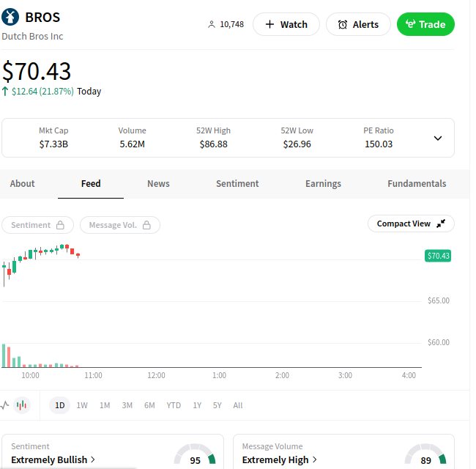Select the YTD chart range

[x=174, y=405]
